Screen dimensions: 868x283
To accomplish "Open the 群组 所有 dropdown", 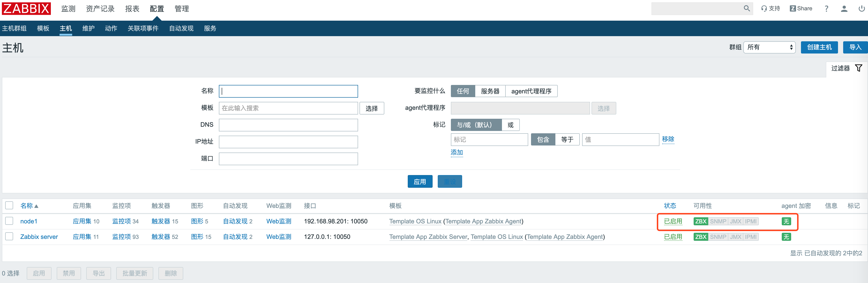I will 769,47.
